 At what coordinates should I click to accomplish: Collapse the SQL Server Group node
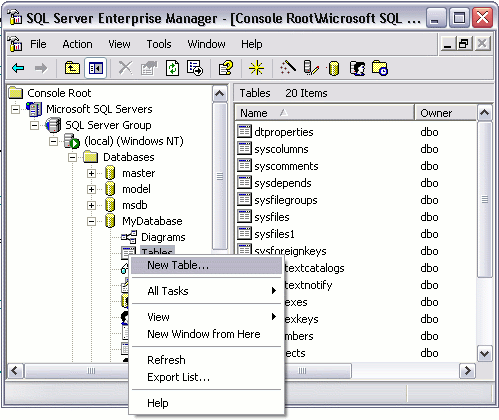point(34,125)
